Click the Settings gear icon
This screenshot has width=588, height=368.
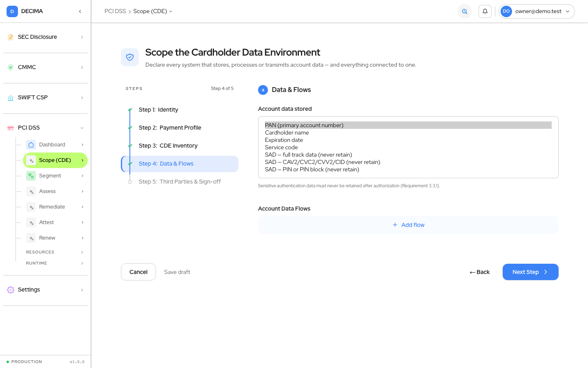(11, 290)
